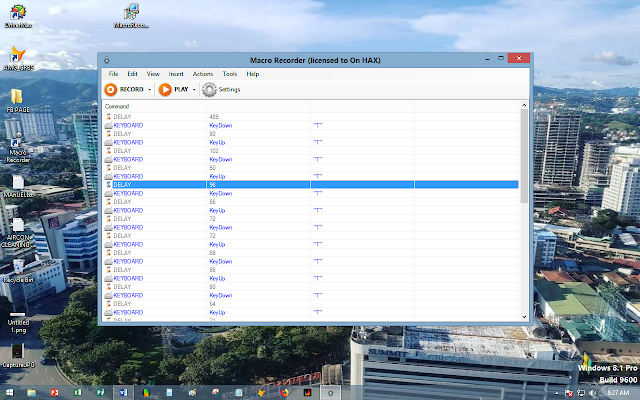Select the DriverMax desktop shortcut
640x400 pixels.
[18, 16]
